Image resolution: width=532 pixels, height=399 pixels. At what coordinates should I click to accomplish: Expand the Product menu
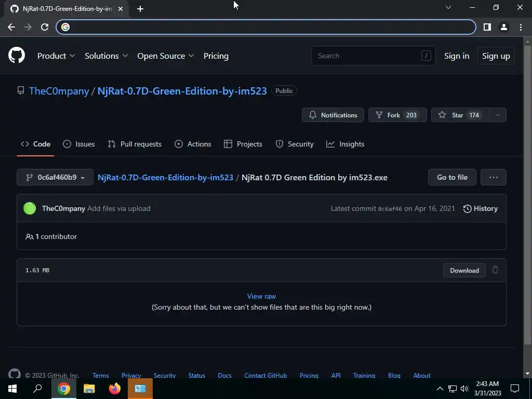56,56
